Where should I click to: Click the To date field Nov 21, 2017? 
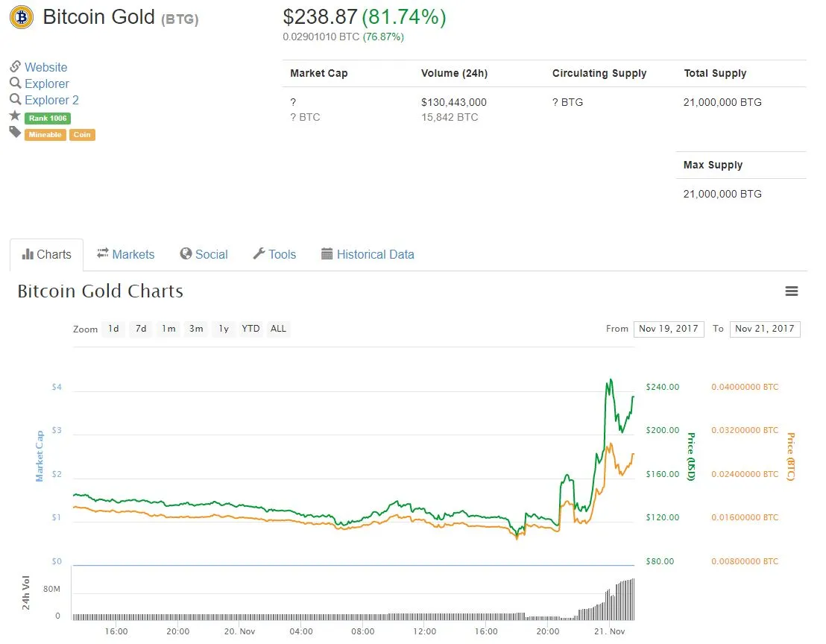click(765, 329)
